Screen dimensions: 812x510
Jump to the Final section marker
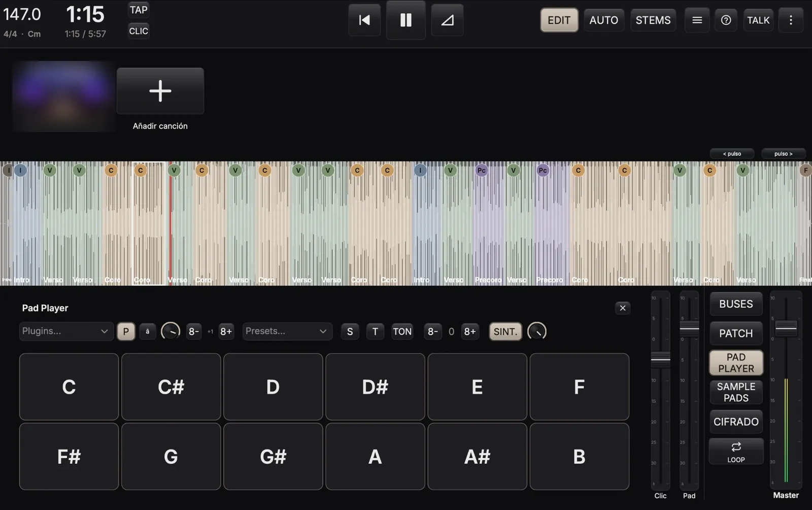(x=805, y=170)
